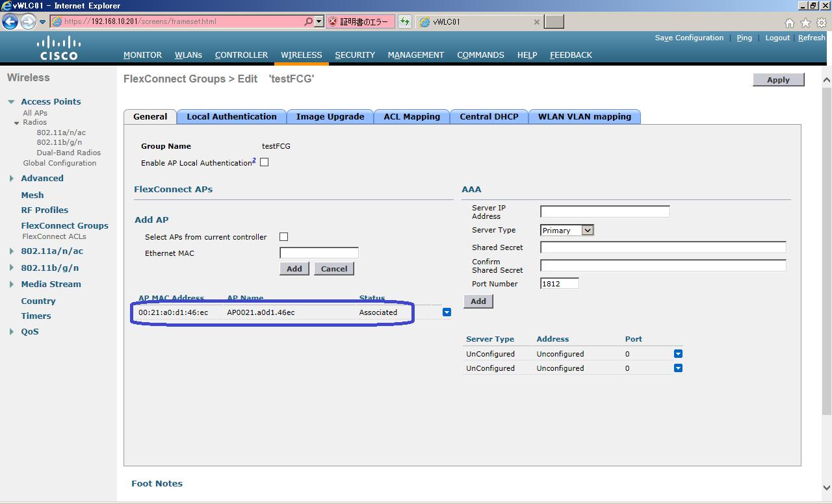
Task: Open RF Profiles in the sidebar
Action: coord(44,210)
